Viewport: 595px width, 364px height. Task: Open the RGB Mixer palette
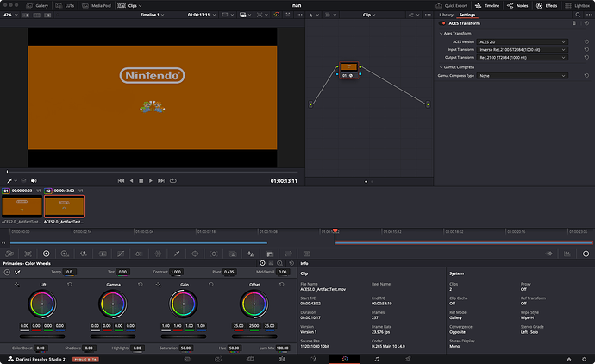[84, 254]
